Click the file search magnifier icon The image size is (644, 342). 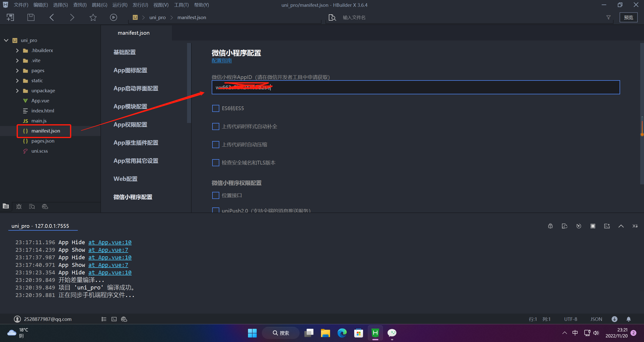click(332, 17)
